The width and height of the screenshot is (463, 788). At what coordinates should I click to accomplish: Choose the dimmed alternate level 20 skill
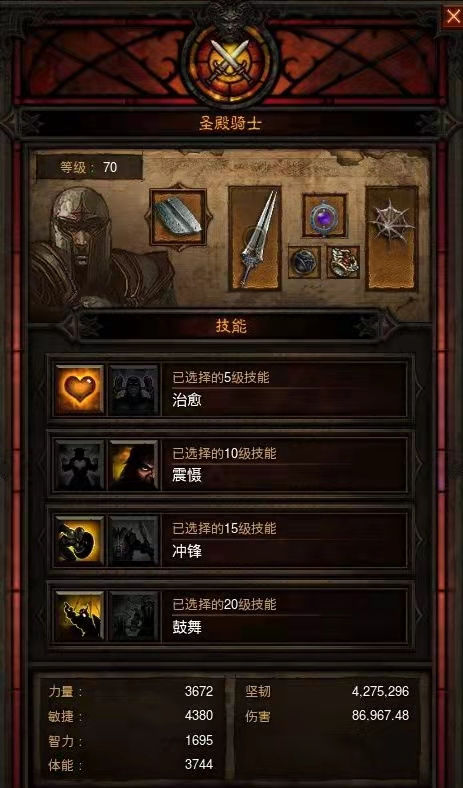pyautogui.click(x=134, y=616)
